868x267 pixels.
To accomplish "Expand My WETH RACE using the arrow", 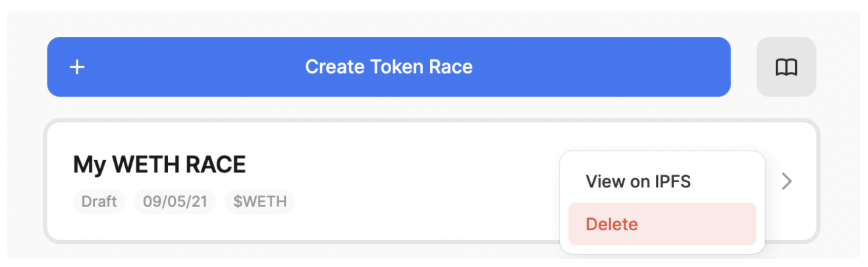I will pyautogui.click(x=786, y=182).
